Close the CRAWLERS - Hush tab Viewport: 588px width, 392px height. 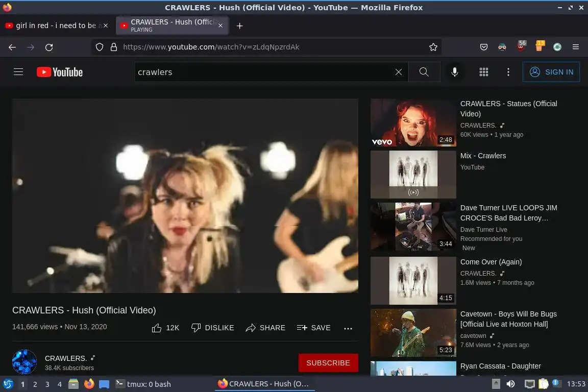click(x=220, y=26)
